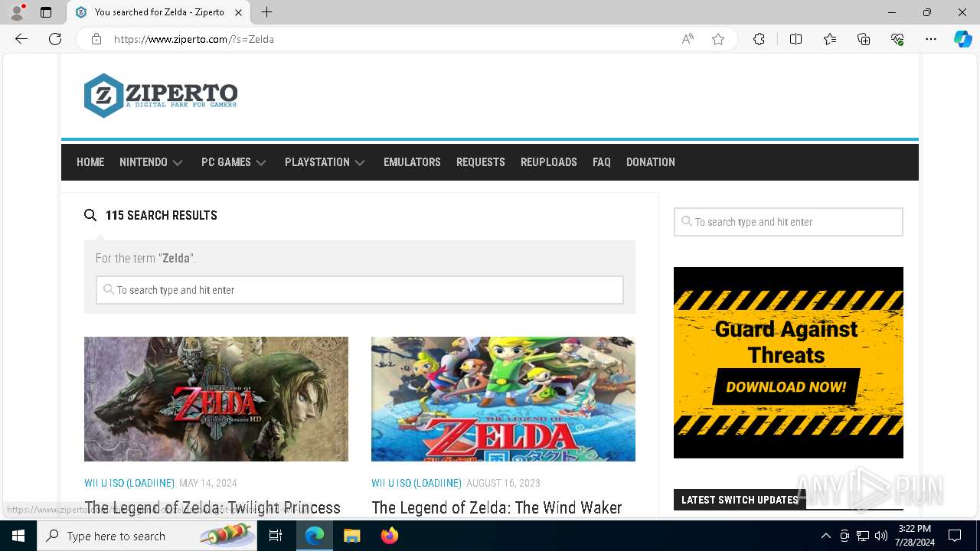The height and width of the screenshot is (551, 980).
Task: Click the search field below the Zelda term
Action: pos(360,290)
